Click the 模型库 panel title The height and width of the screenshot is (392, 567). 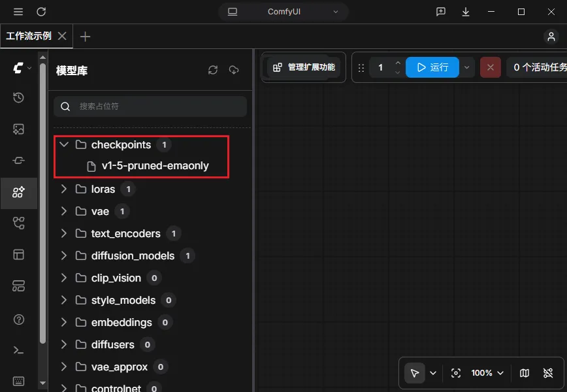(72, 71)
